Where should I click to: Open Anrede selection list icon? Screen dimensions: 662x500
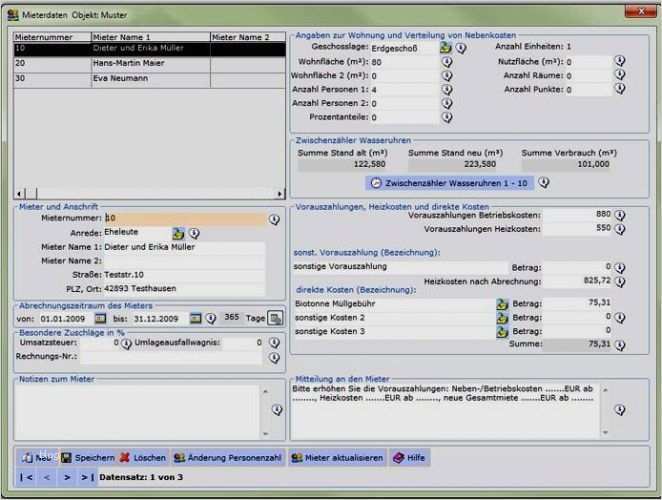pyautogui.click(x=178, y=233)
